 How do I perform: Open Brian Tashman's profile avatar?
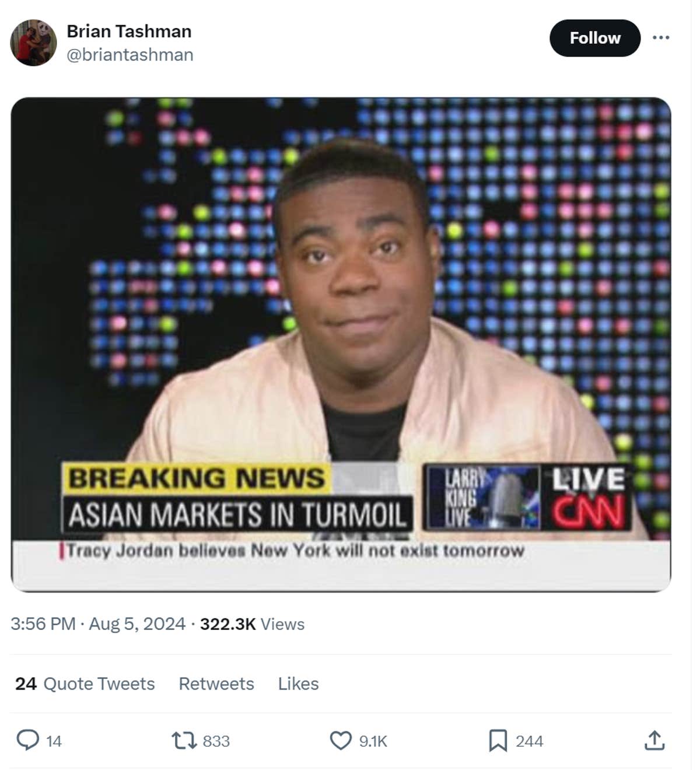click(x=33, y=43)
